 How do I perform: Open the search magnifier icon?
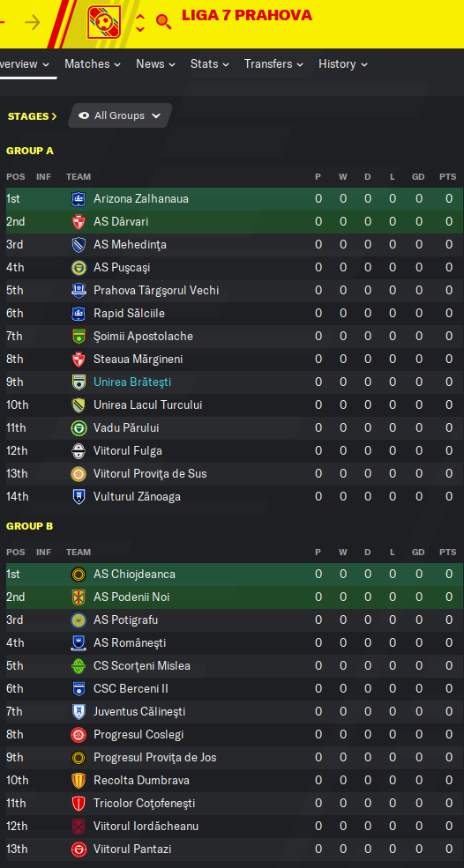[163, 21]
